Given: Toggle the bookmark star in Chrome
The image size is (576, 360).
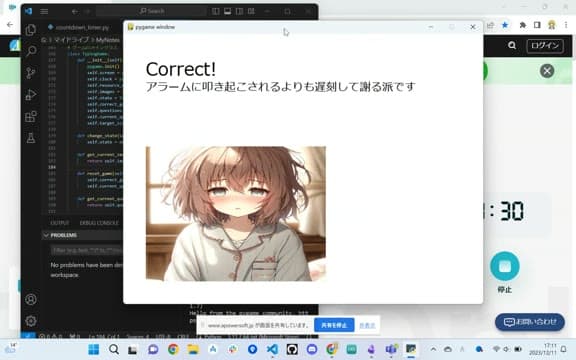Looking at the screenshot, I should [505, 25].
